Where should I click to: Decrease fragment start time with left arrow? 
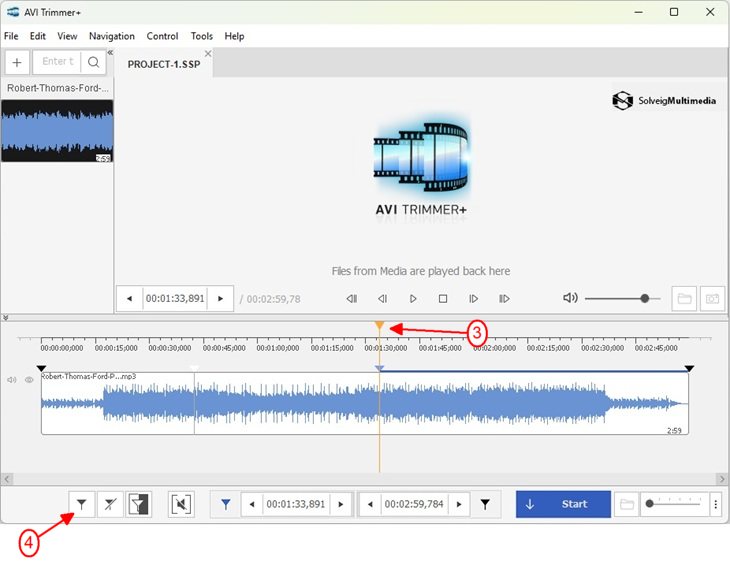(x=252, y=504)
